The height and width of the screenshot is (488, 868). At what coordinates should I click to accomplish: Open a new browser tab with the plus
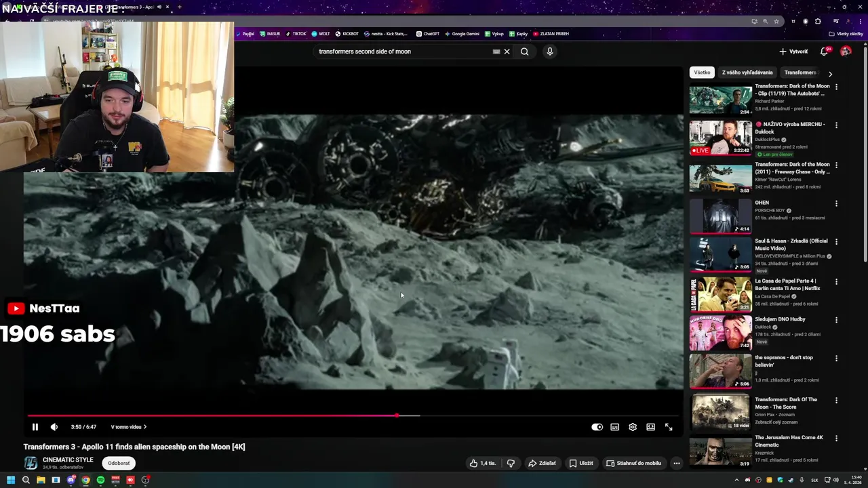click(179, 7)
